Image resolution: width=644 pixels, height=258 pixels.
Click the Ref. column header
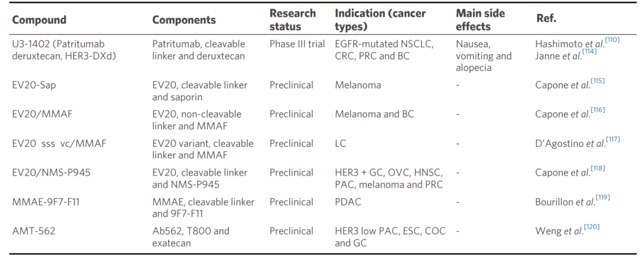[546, 19]
